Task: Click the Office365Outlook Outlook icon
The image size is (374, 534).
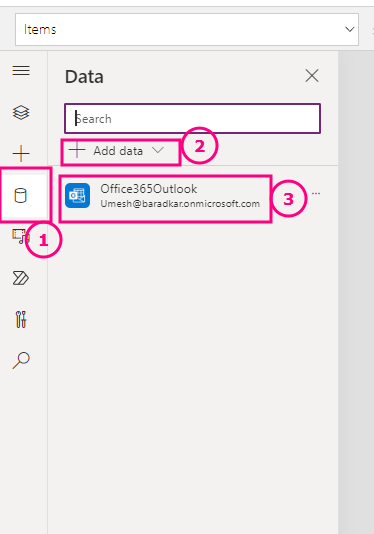Action: (78, 195)
